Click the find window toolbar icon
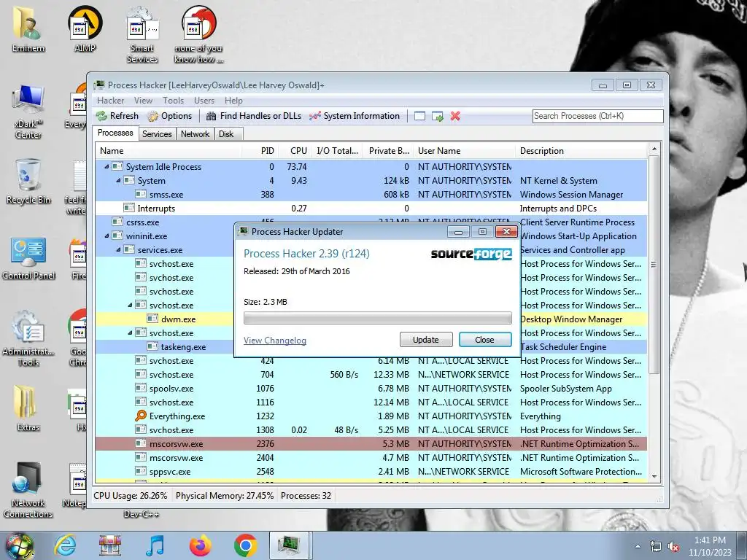This screenshot has width=747, height=560. pyautogui.click(x=419, y=116)
